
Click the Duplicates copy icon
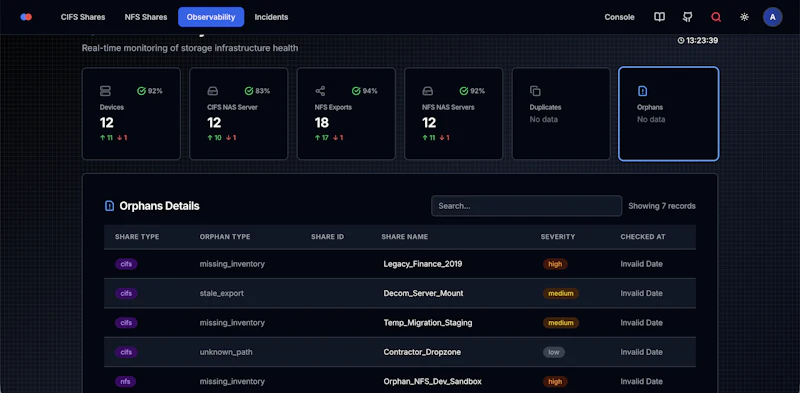pyautogui.click(x=535, y=91)
